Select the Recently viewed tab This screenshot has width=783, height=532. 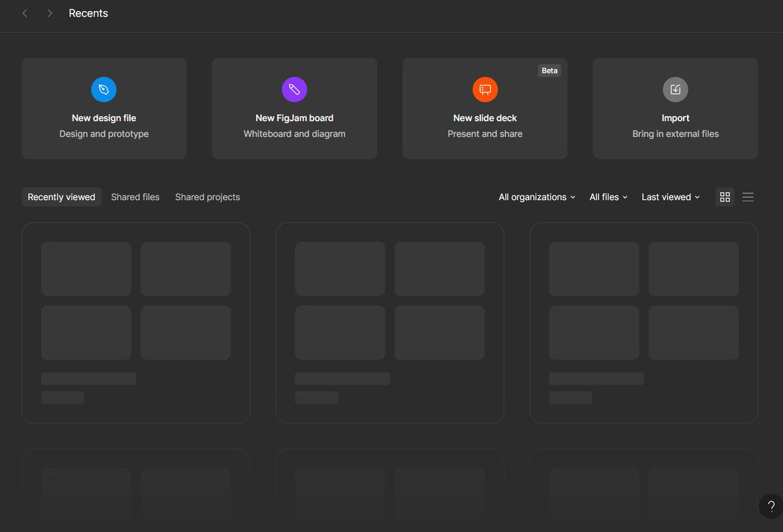coord(61,197)
